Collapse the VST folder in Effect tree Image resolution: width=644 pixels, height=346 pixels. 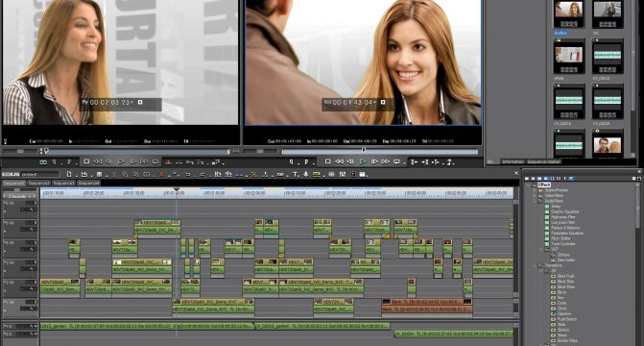(541, 249)
